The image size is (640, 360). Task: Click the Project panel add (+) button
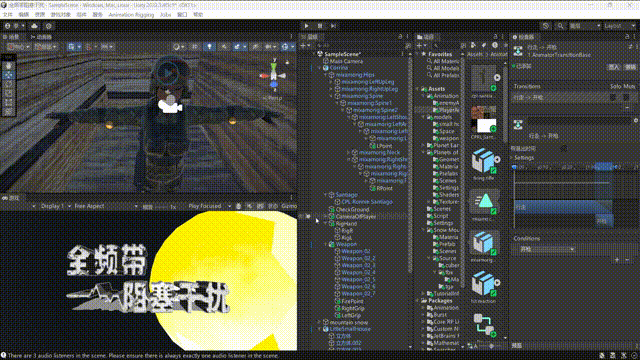click(x=420, y=46)
